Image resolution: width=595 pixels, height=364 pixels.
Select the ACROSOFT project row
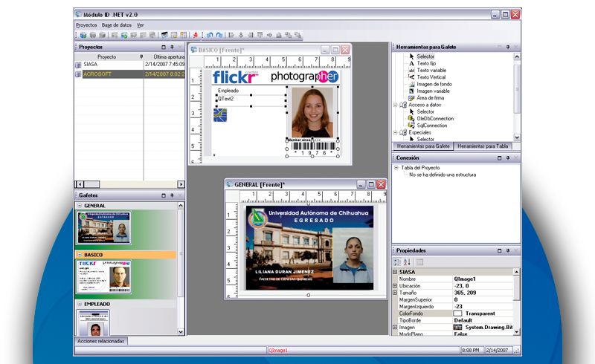[129, 74]
